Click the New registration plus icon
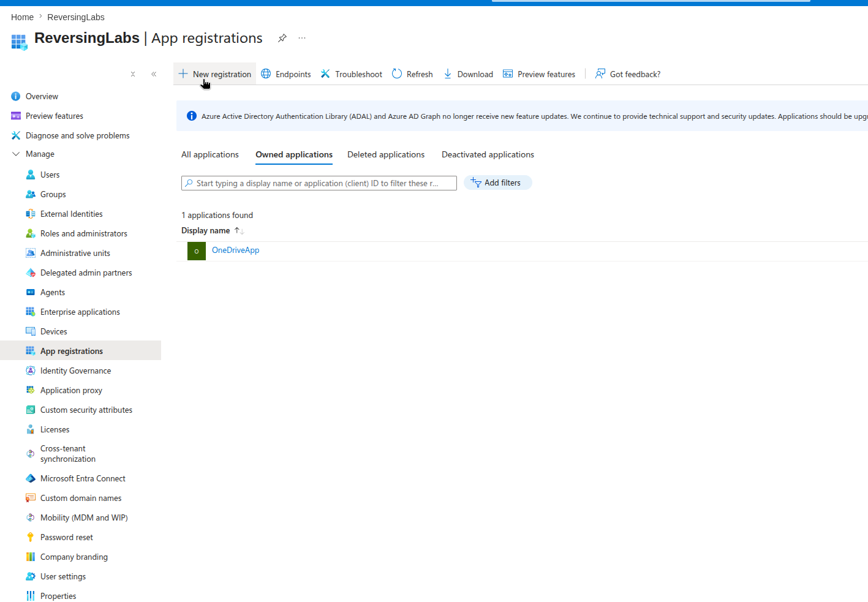This screenshot has width=868, height=602. (x=183, y=74)
